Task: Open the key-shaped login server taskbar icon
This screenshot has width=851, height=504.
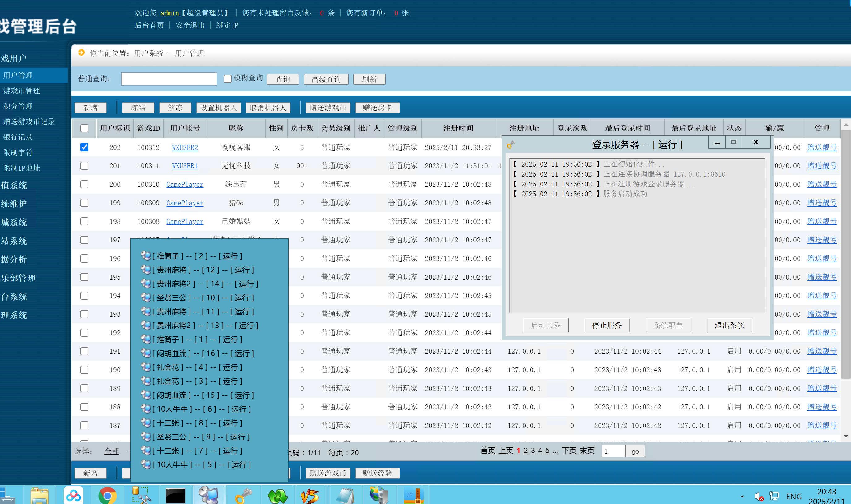Action: pyautogui.click(x=243, y=496)
